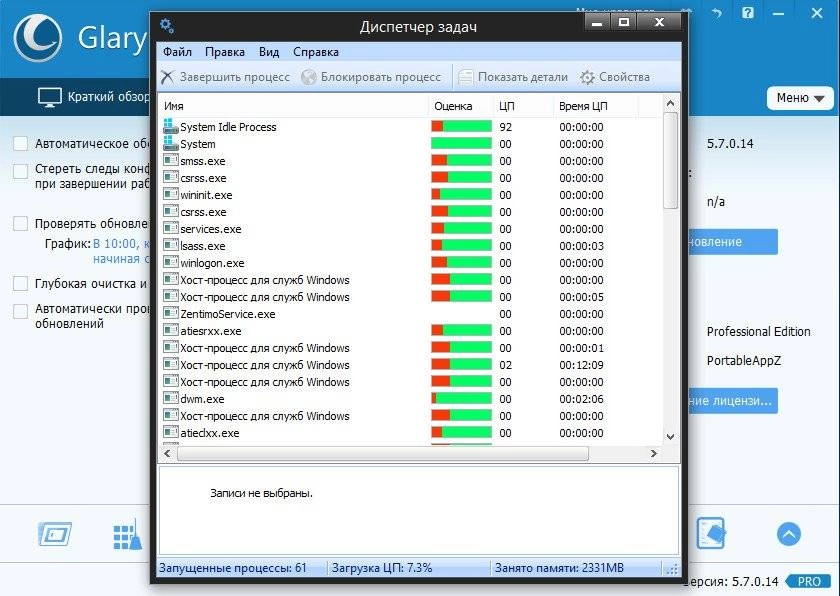Click atieclxx.exe process icon
Screen dimensions: 840x596
[170, 432]
